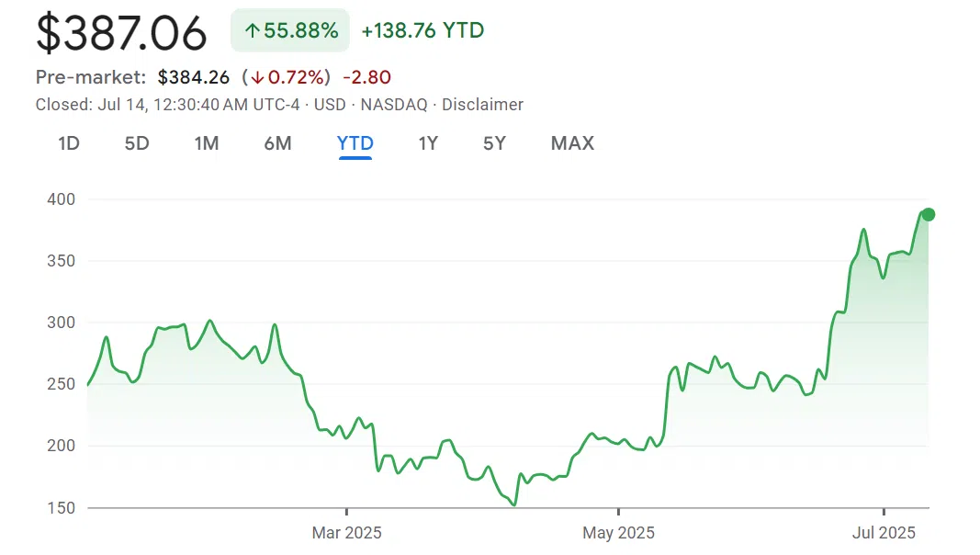980x555 pixels.
Task: Show the 1Y chart range
Action: pyautogui.click(x=428, y=143)
